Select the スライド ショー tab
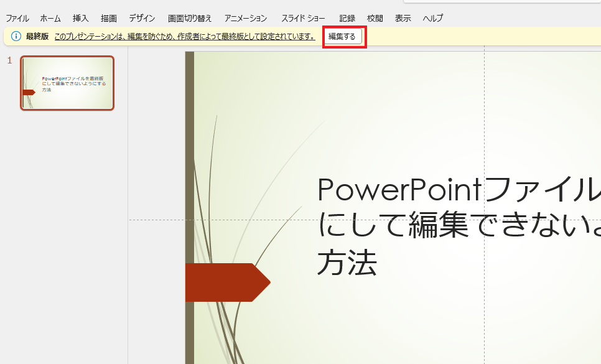Viewport: 601px width, 364px height. [303, 19]
